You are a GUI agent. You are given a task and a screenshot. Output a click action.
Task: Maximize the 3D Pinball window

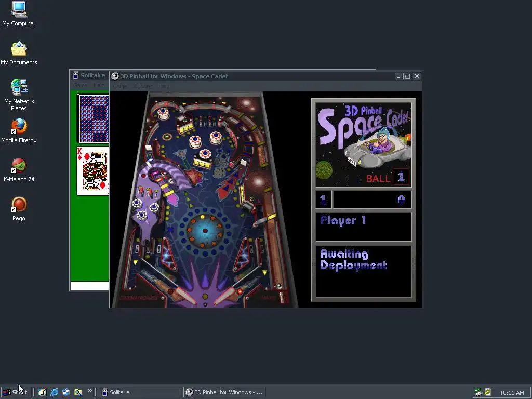(x=407, y=76)
